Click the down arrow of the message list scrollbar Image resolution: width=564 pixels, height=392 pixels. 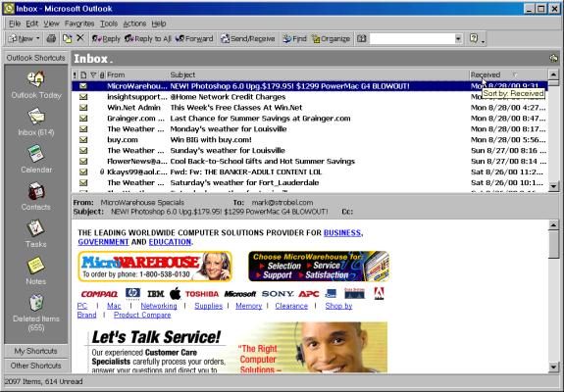(553, 186)
